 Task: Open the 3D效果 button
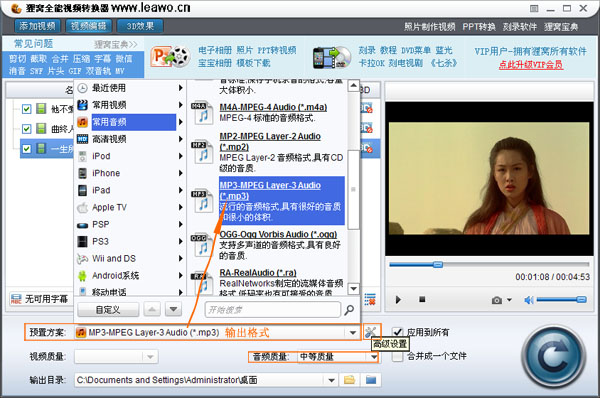coord(140,26)
